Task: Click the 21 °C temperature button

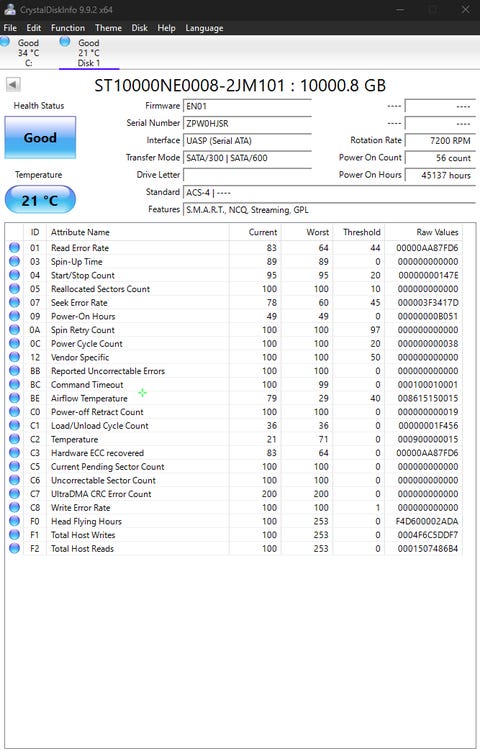Action: [40, 200]
